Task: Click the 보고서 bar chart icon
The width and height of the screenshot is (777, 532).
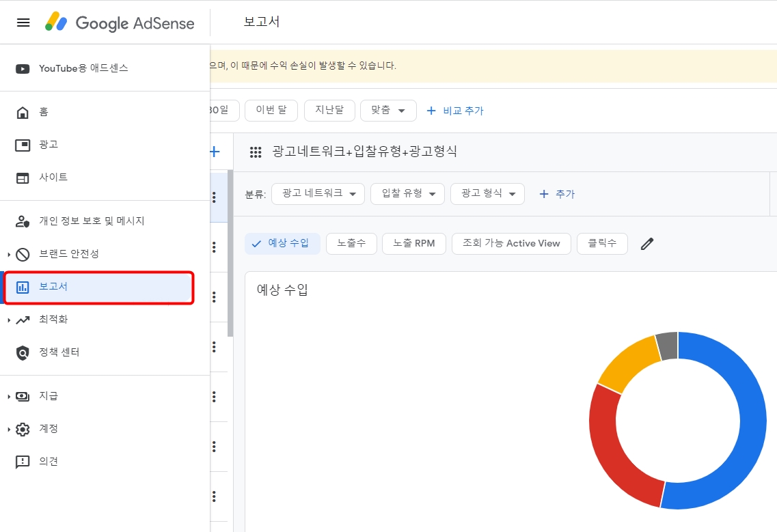Action: [23, 288]
